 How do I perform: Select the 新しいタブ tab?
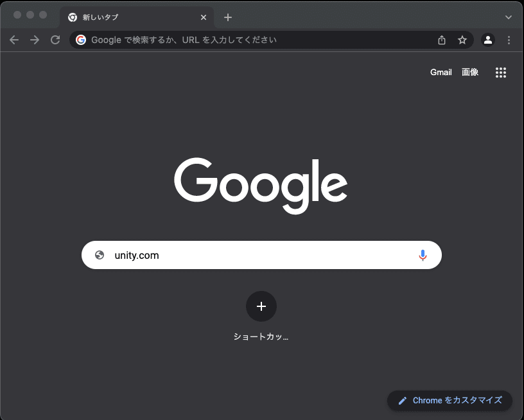point(137,17)
